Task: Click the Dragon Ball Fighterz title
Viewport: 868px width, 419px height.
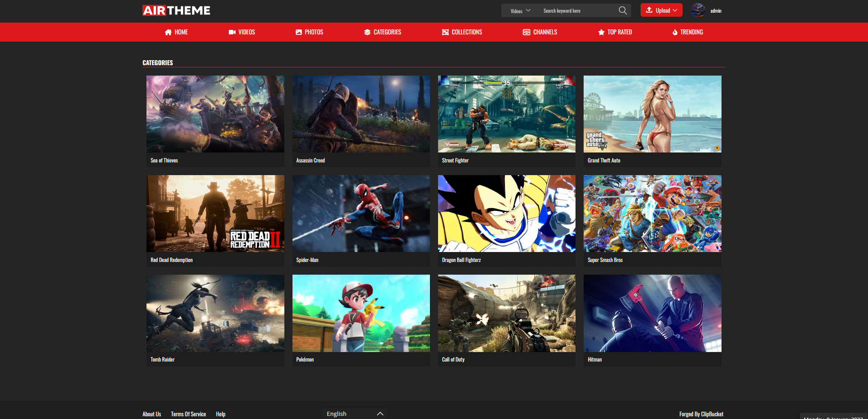Action: tap(461, 260)
